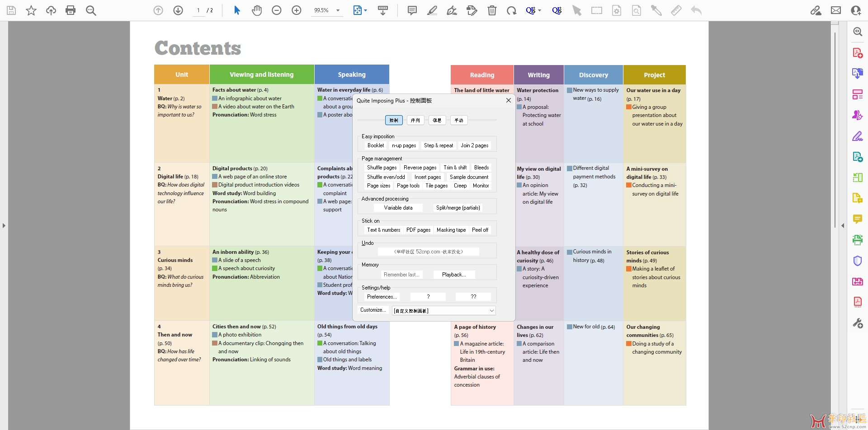868x430 pixels.
Task: Click the page number input field
Action: pyautogui.click(x=198, y=10)
